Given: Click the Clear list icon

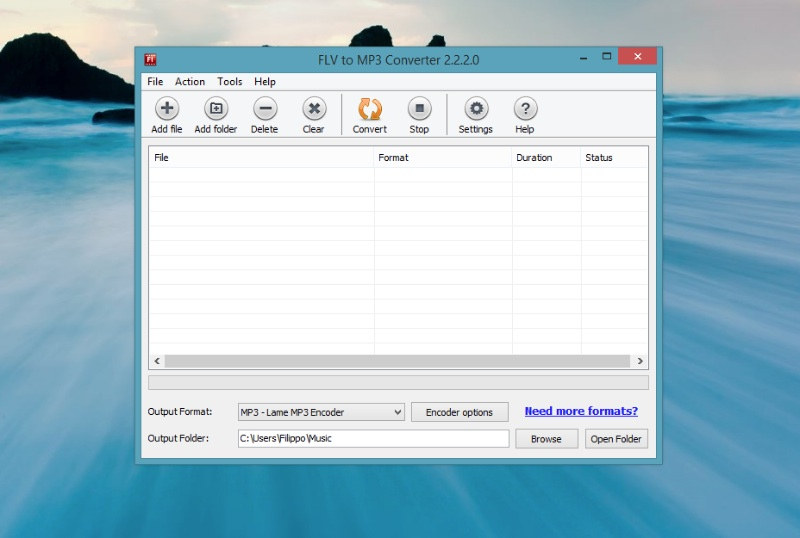Looking at the screenshot, I should 314,110.
